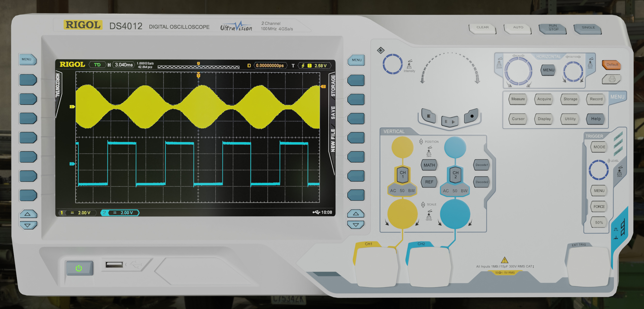Image resolution: width=644 pixels, height=309 pixels.
Task: Open the Cursor menu
Action: 518,119
